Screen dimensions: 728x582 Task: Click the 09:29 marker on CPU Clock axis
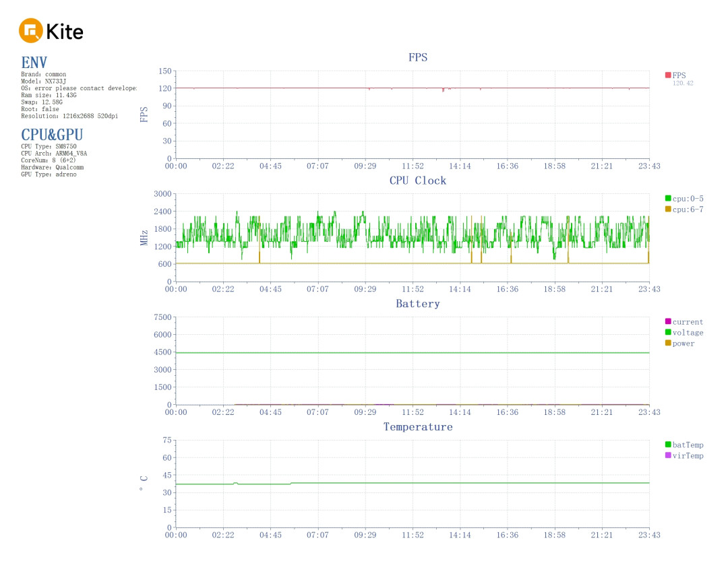click(x=365, y=289)
